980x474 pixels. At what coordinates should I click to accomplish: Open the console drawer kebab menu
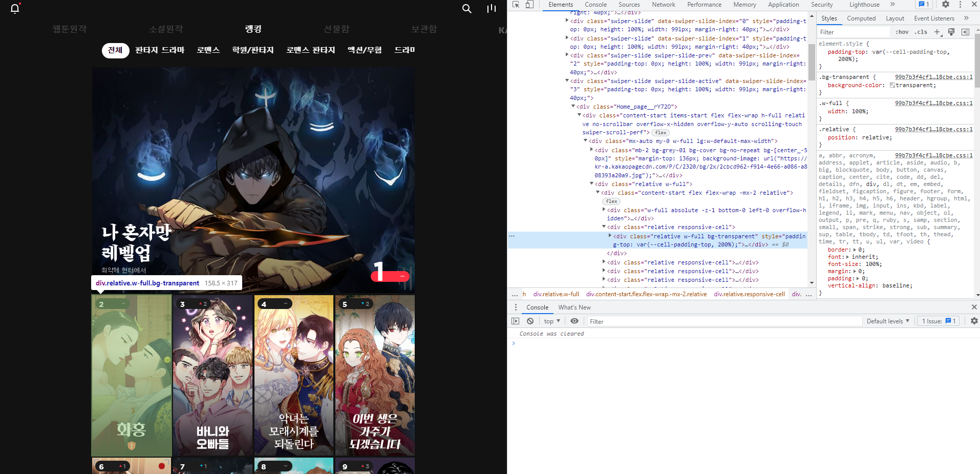pos(516,307)
